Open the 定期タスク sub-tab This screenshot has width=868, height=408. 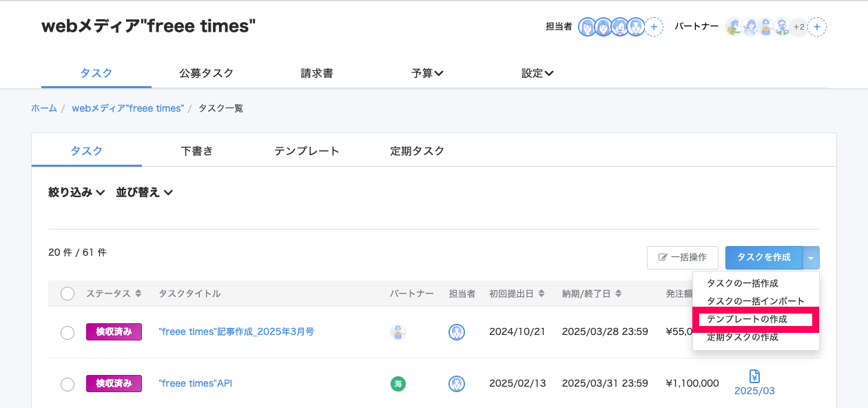[x=417, y=151]
